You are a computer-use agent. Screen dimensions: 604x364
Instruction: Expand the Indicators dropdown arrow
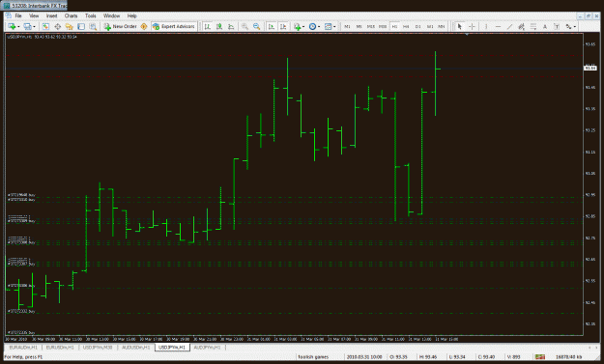click(303, 26)
